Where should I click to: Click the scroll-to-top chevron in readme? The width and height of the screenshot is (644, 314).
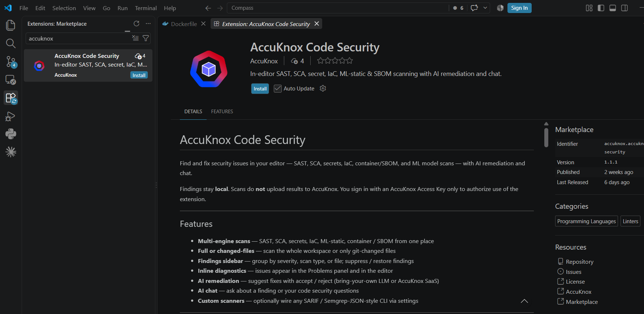click(x=524, y=301)
